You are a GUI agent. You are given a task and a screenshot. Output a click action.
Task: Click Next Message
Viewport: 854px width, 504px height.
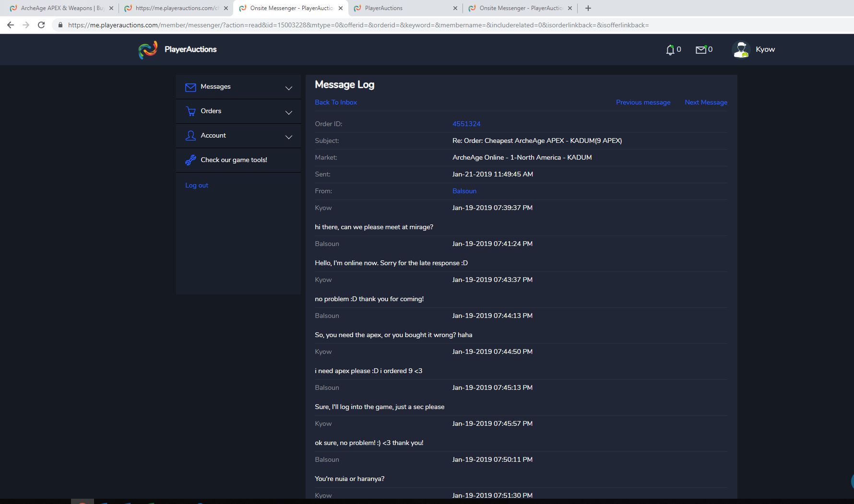(x=706, y=102)
